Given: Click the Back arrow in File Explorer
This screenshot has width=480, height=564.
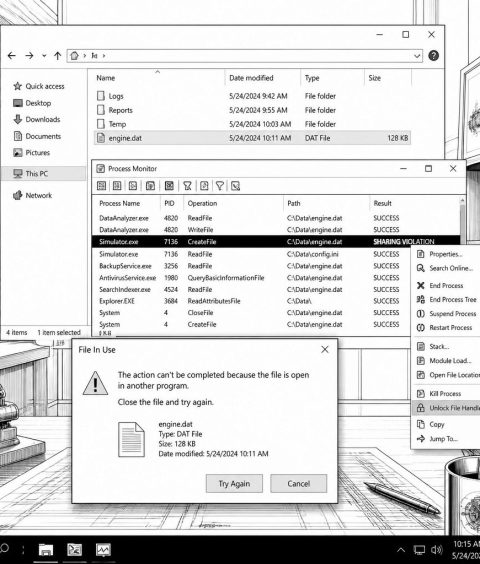Looking at the screenshot, I should click(x=12, y=56).
